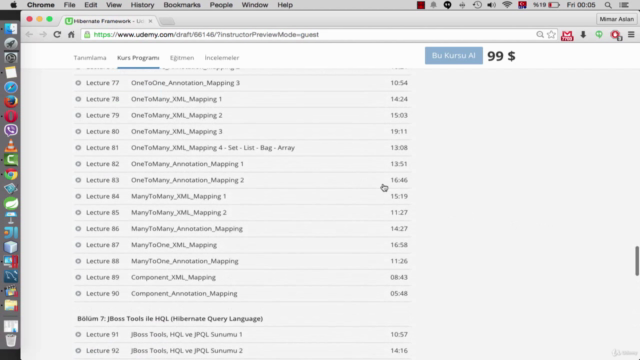The height and width of the screenshot is (360, 640).
Task: Click the 19:11 duration of Lecture 80
Action: 399,131
